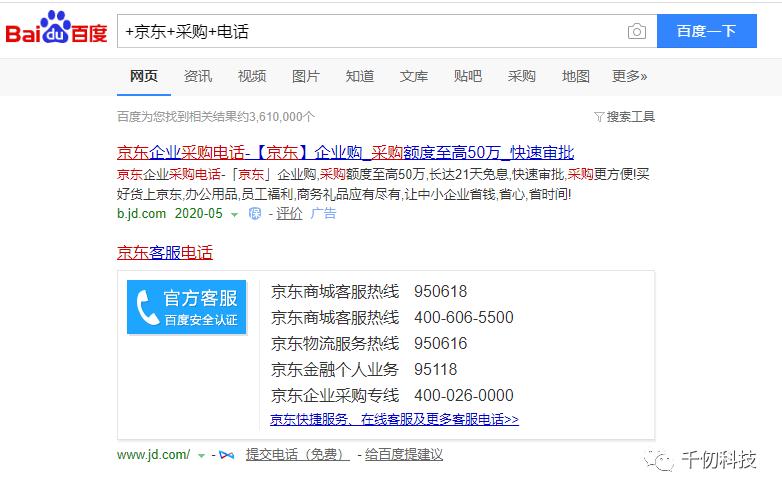Open 给百度提建议 link
This screenshot has width=782, height=494.
coord(403,455)
